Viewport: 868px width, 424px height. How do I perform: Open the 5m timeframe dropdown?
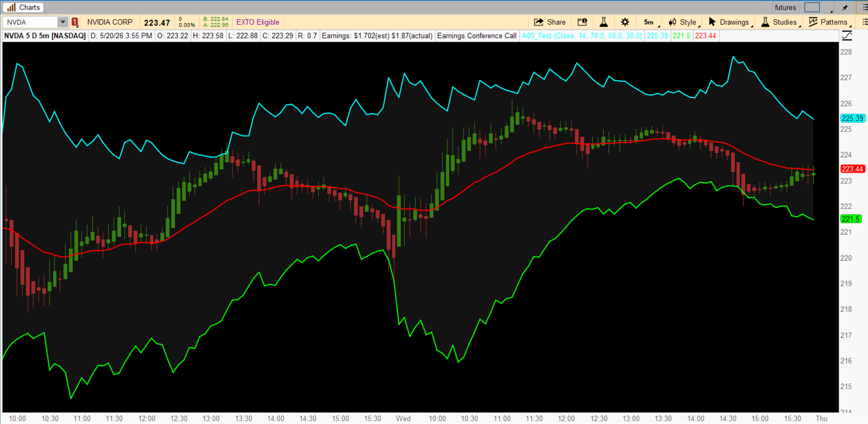coord(651,22)
